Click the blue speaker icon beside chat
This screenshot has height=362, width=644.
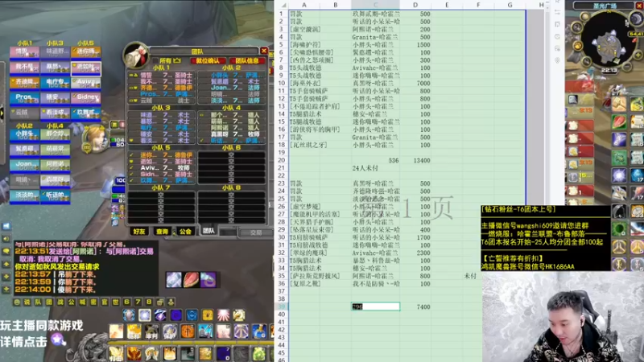pyautogui.click(x=6, y=226)
